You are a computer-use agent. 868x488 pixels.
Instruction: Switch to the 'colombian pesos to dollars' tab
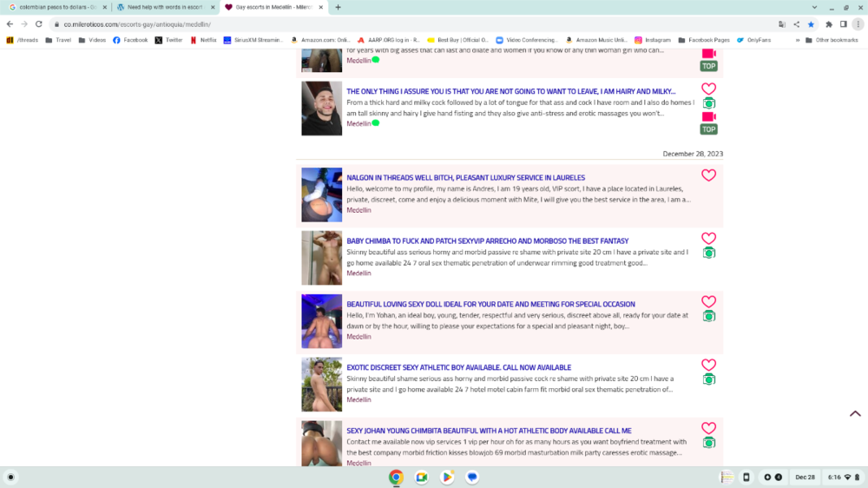point(56,7)
